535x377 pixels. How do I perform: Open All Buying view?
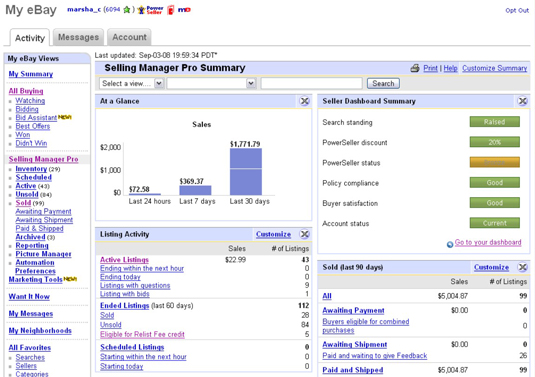(26, 91)
